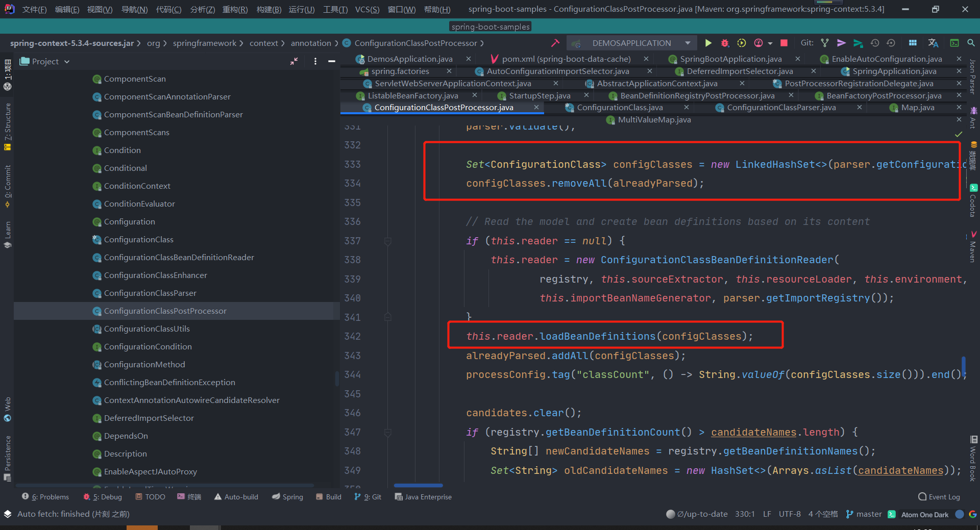Select ConfigurationClassParser in Project tree
Image resolution: width=980 pixels, height=530 pixels.
click(150, 293)
